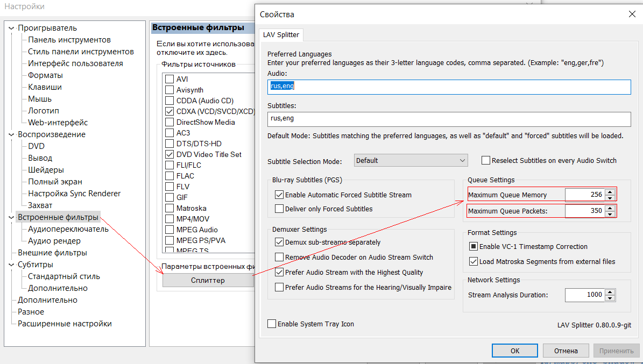Image resolution: width=643 pixels, height=364 pixels.
Task: Select Аудиопереключатель in the settings tree
Action: (x=68, y=229)
